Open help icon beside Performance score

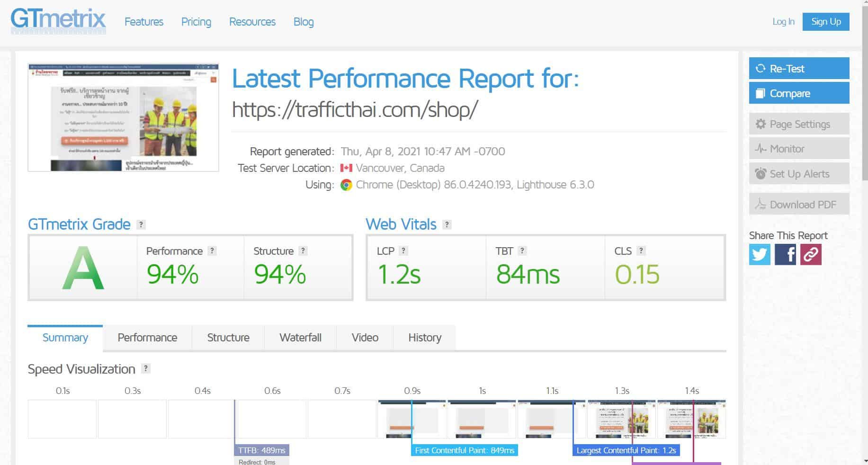click(x=212, y=251)
